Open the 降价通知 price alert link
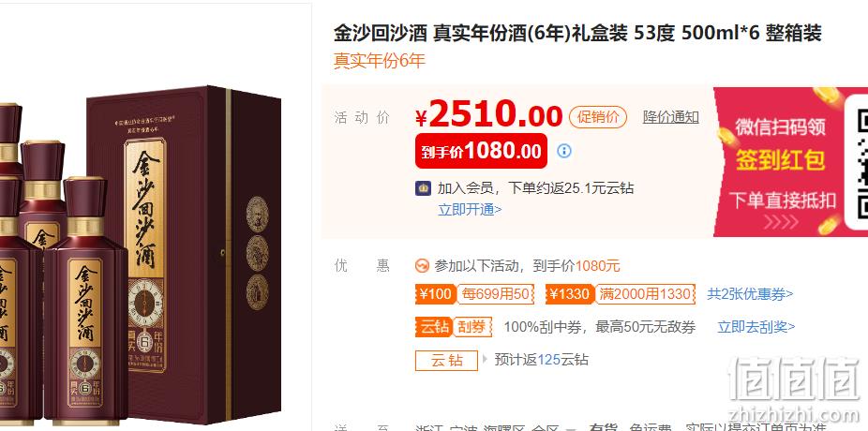Screen dimensions: 868x431 click(x=671, y=117)
